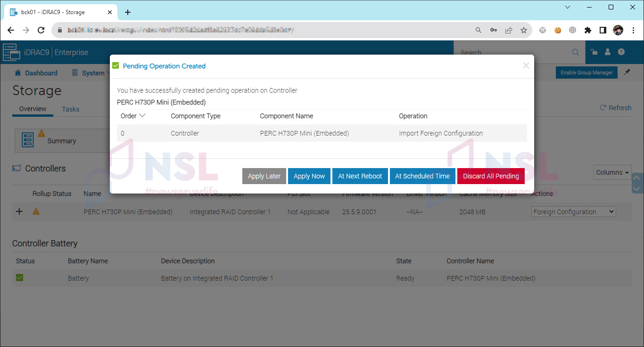Click the share page icon in address bar
The height and width of the screenshot is (347, 644).
coord(508,30)
